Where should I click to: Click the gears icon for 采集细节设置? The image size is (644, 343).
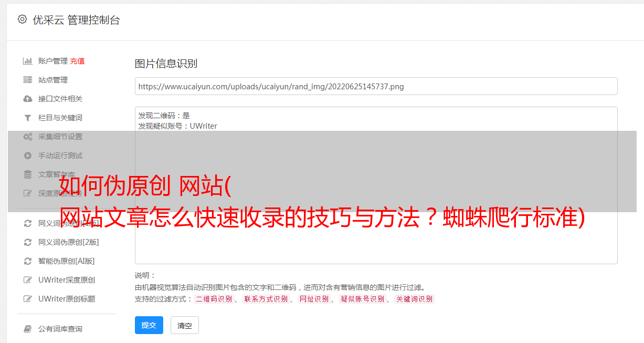click(28, 137)
